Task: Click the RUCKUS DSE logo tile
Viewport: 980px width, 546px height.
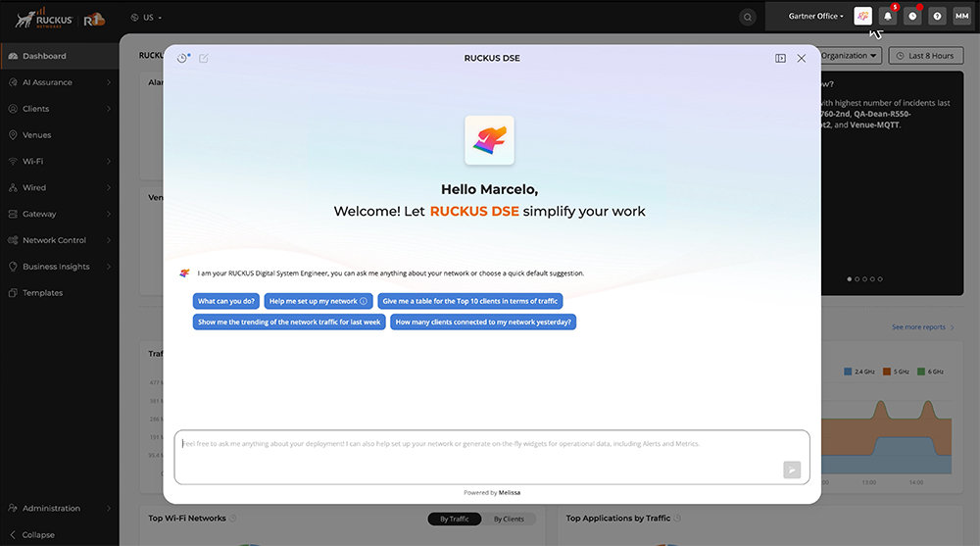Action: pos(489,140)
